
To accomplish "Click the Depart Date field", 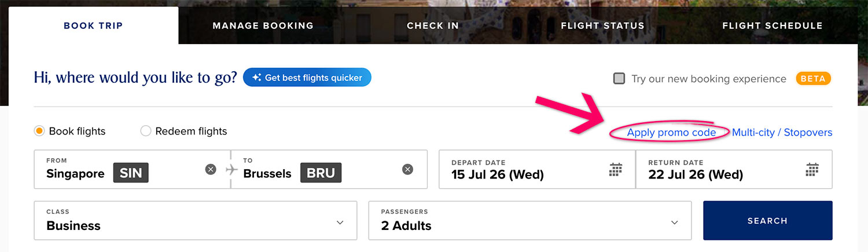I will (x=521, y=169).
